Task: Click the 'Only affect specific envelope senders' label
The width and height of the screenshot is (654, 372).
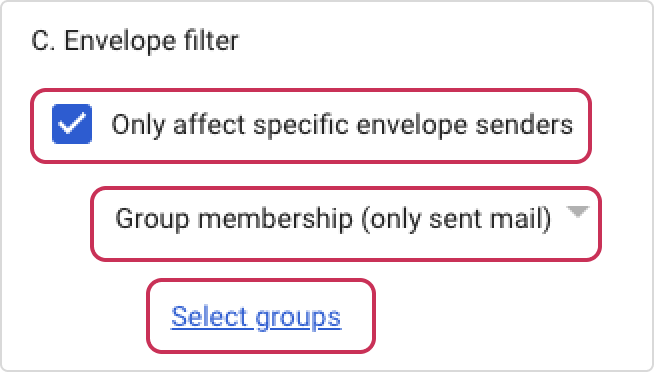Action: [342, 125]
